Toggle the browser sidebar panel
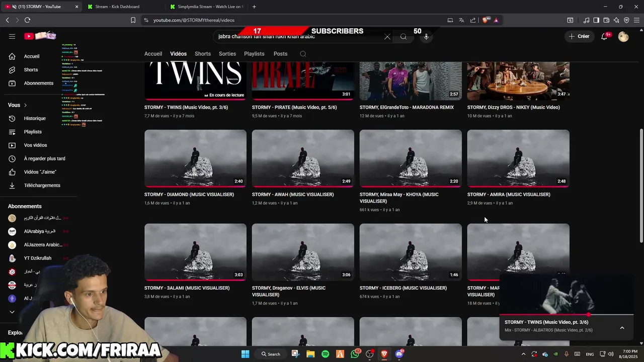The image size is (644, 362). [x=596, y=20]
